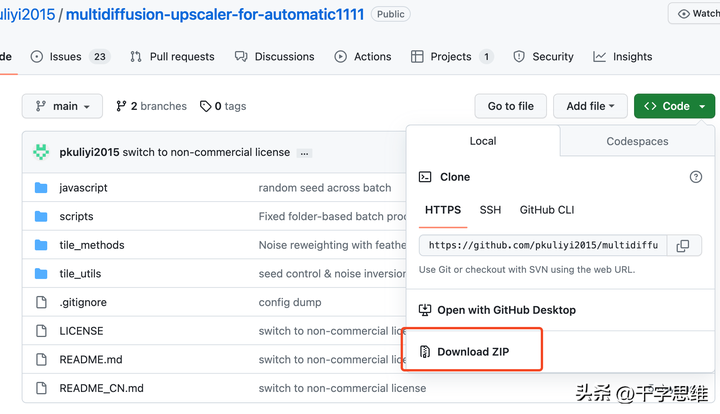Click the pkuliyi2015 commit author name
The width and height of the screenshot is (720, 414).
89,152
